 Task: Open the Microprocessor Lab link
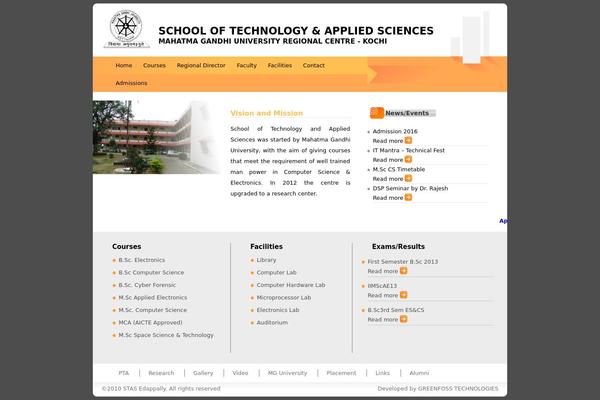tap(284, 297)
